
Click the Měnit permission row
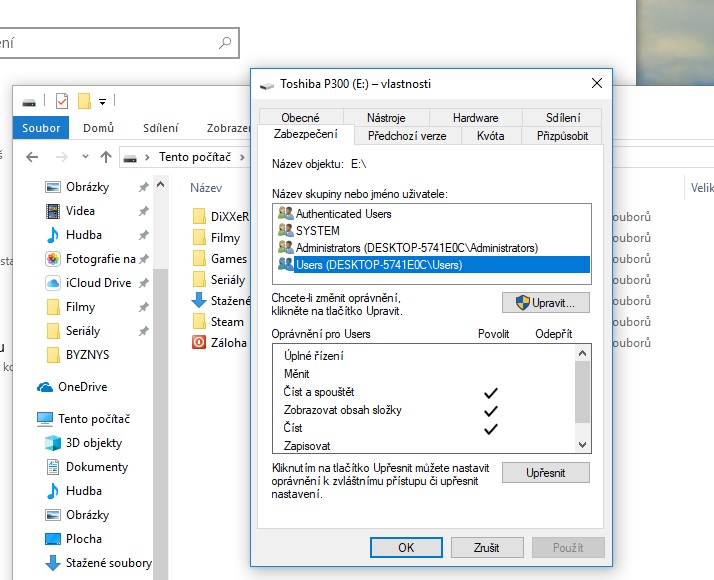[423, 374]
